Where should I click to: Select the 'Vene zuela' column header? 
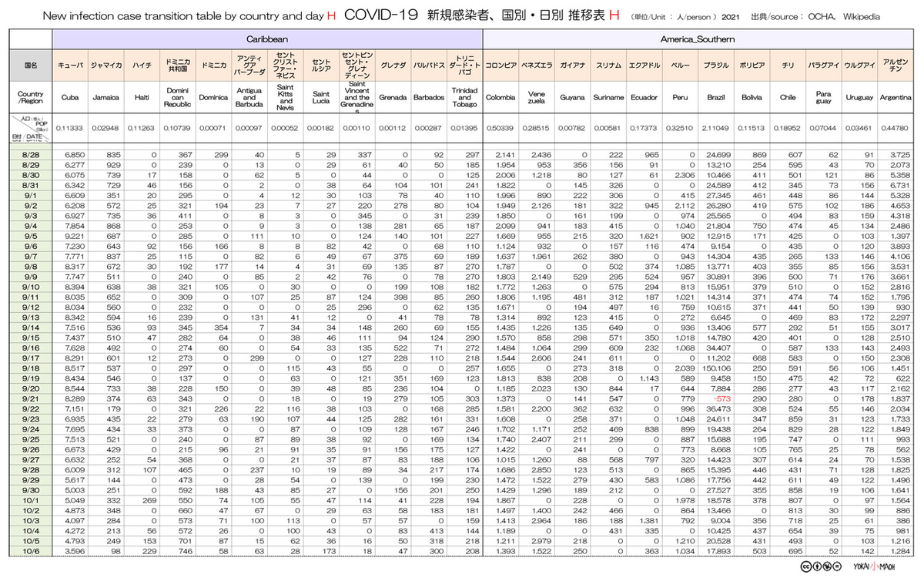[x=536, y=99]
